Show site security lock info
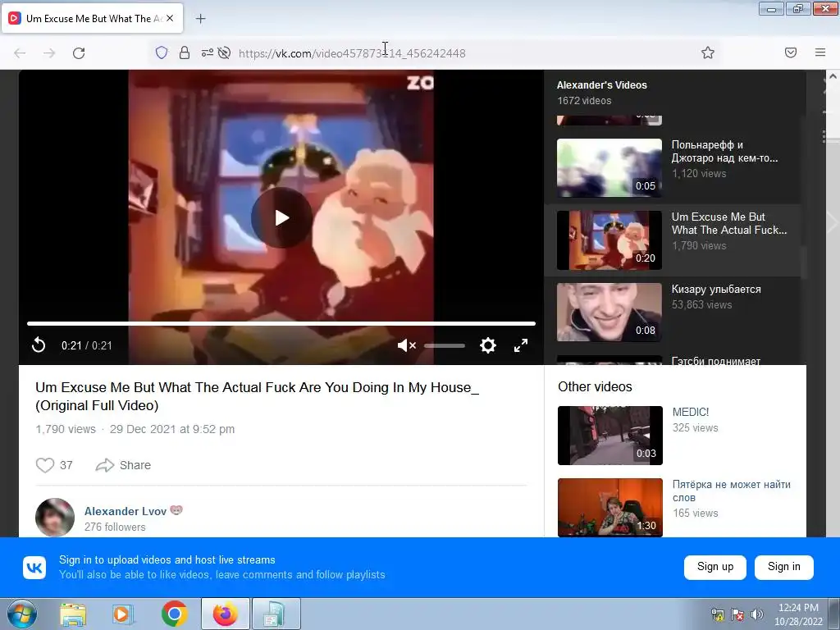Image resolution: width=840 pixels, height=630 pixels. (185, 52)
